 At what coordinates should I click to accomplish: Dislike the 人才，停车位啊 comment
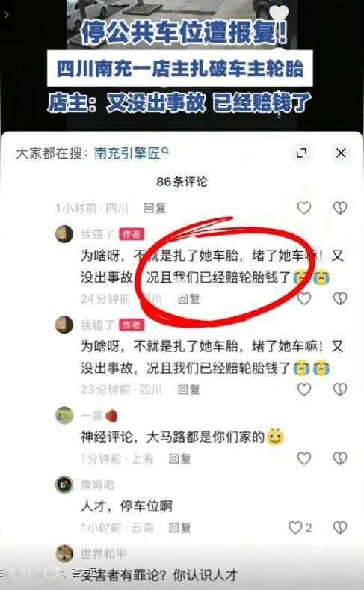pyautogui.click(x=340, y=527)
